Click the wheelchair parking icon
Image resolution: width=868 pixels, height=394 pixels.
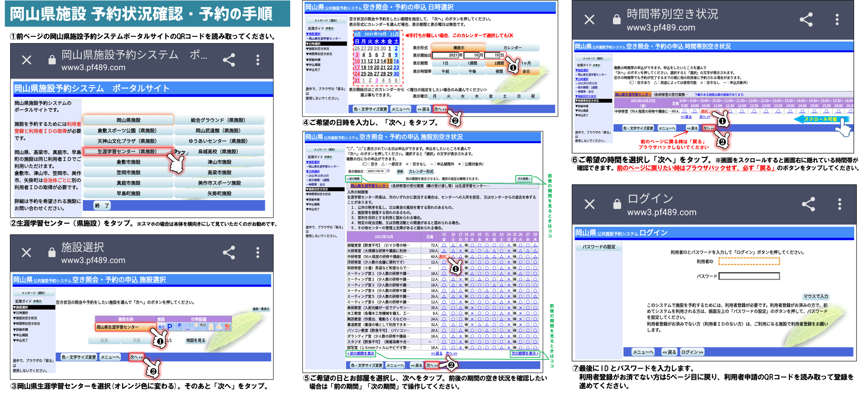[x=178, y=327]
